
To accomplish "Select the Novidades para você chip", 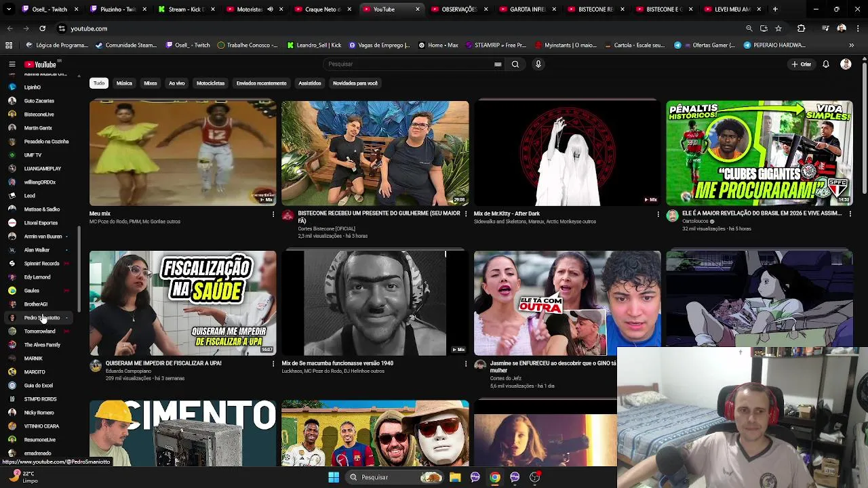I will 355,83.
